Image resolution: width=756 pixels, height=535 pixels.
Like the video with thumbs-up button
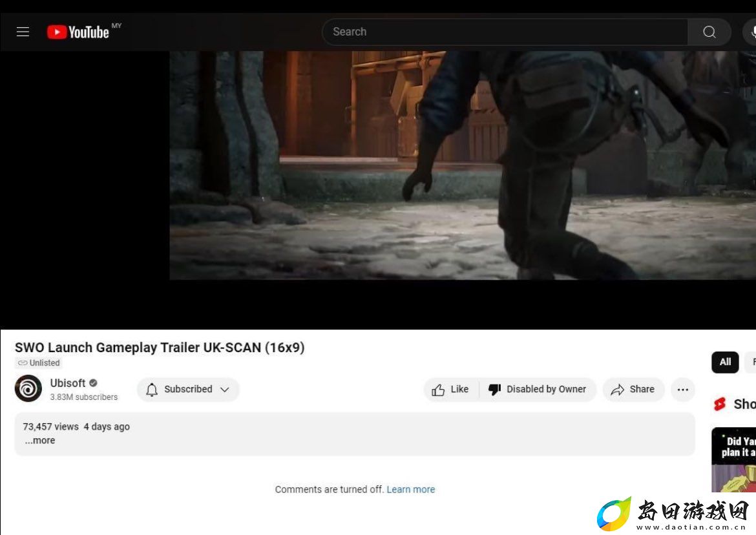(x=451, y=390)
